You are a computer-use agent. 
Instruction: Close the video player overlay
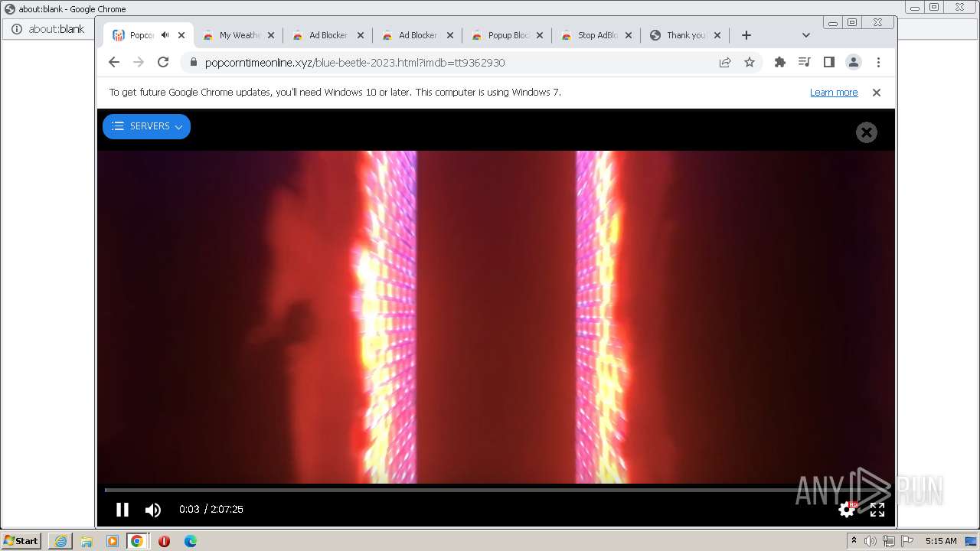[x=866, y=132]
